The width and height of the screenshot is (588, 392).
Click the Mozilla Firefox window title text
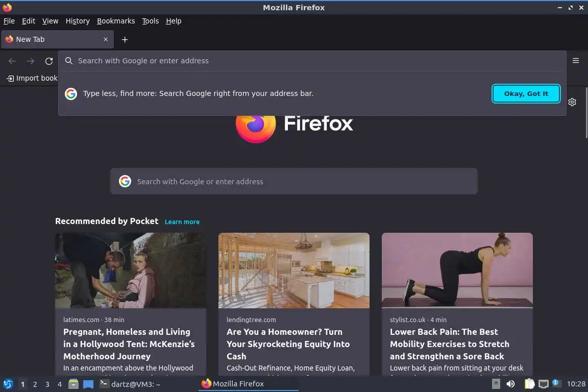coord(293,8)
